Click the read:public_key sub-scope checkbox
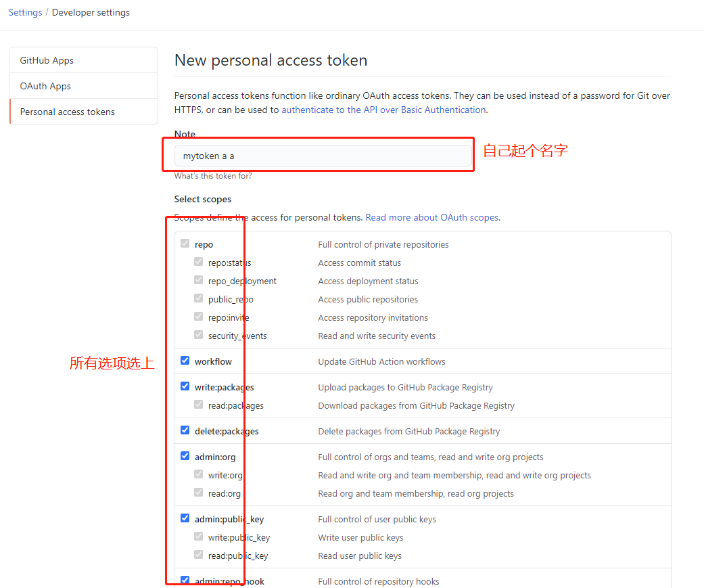 coord(198,554)
